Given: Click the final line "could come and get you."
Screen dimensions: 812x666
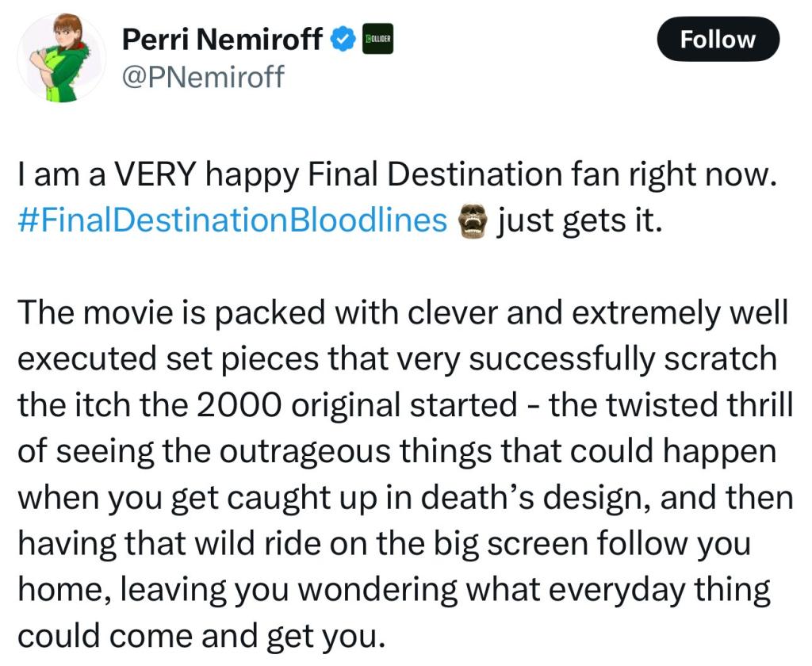Looking at the screenshot, I should tap(202, 637).
